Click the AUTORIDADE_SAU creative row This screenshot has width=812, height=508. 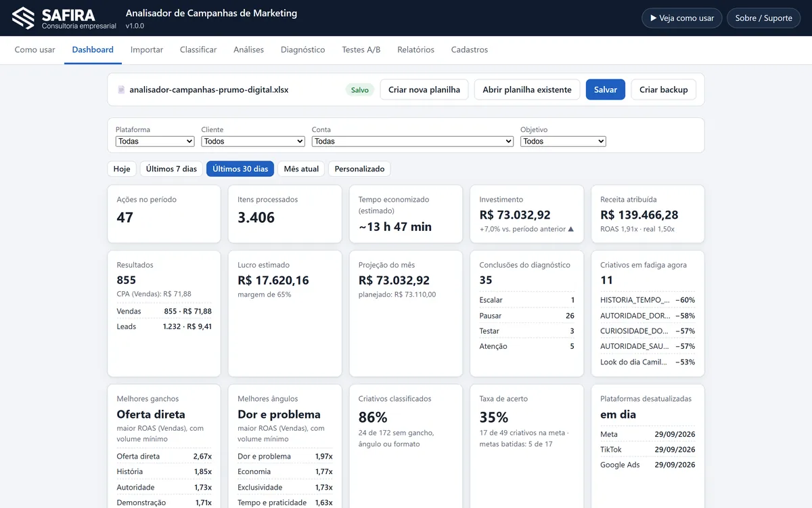pos(648,346)
